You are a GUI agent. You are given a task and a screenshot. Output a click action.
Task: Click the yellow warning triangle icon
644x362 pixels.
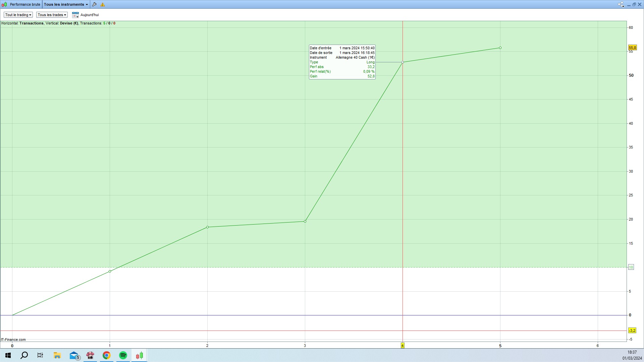click(x=103, y=5)
